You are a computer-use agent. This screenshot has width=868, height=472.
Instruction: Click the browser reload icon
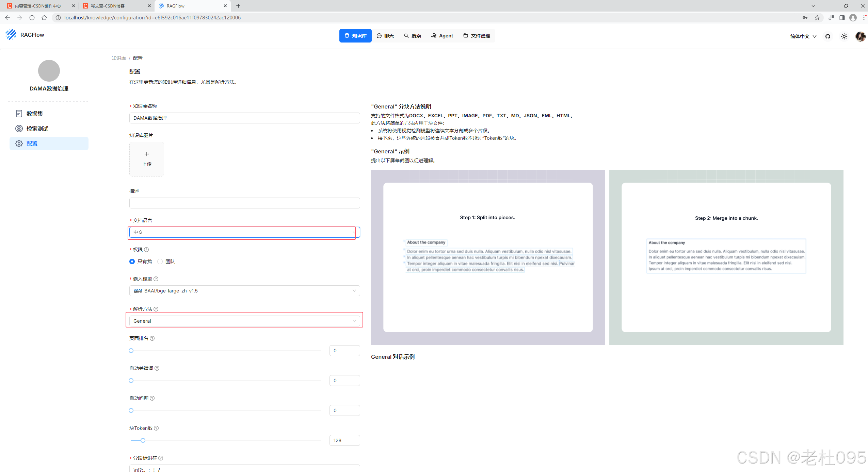[32, 18]
